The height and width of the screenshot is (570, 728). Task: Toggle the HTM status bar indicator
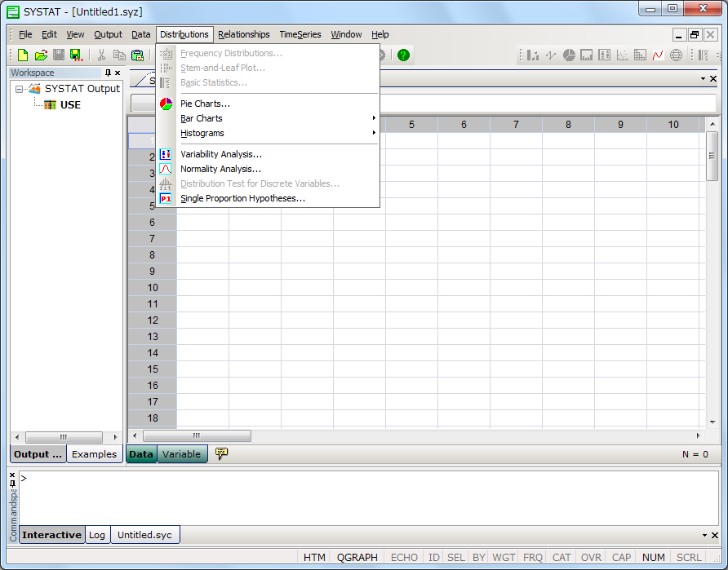(x=314, y=558)
